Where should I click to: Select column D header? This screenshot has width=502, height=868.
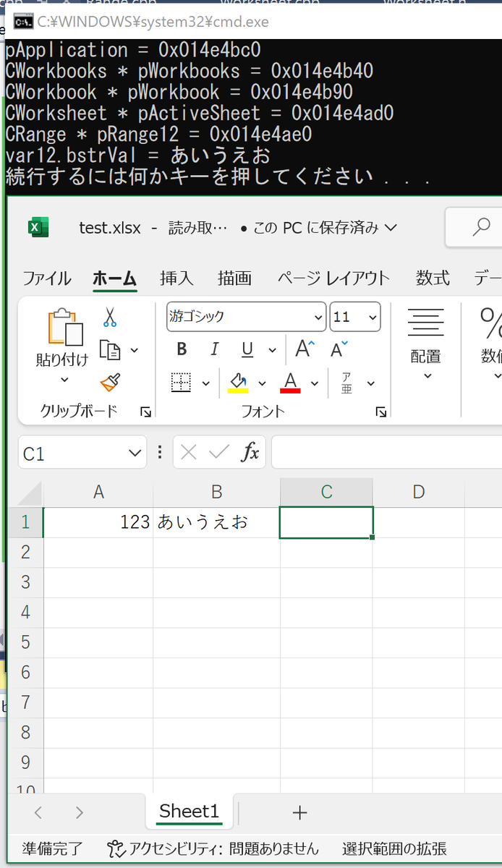(x=418, y=493)
